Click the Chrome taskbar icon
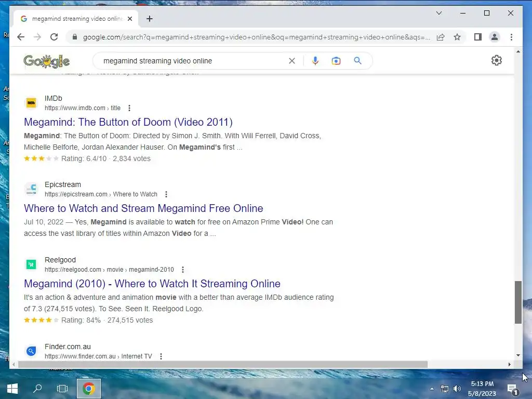This screenshot has height=399, width=532. click(88, 389)
